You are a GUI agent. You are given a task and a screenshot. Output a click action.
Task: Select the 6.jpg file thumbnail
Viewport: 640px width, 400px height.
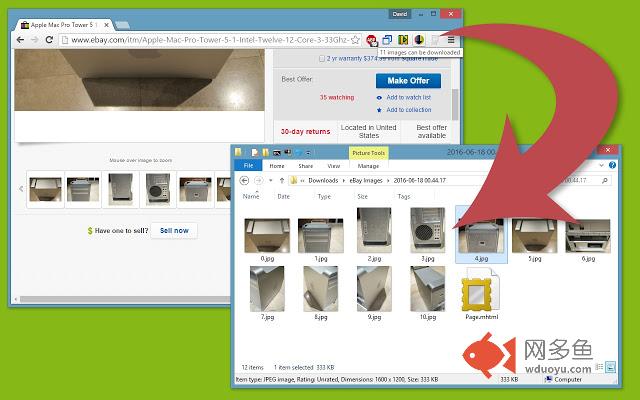click(x=588, y=236)
